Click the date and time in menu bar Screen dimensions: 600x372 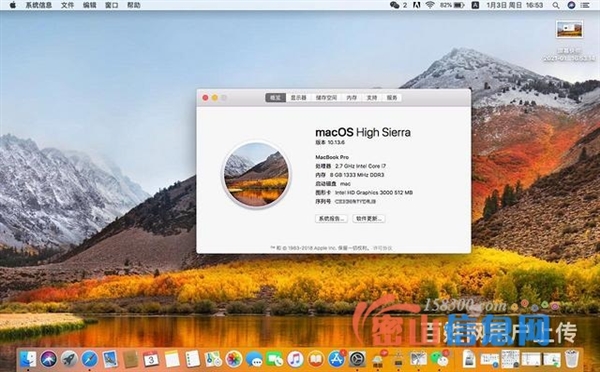(515, 5)
